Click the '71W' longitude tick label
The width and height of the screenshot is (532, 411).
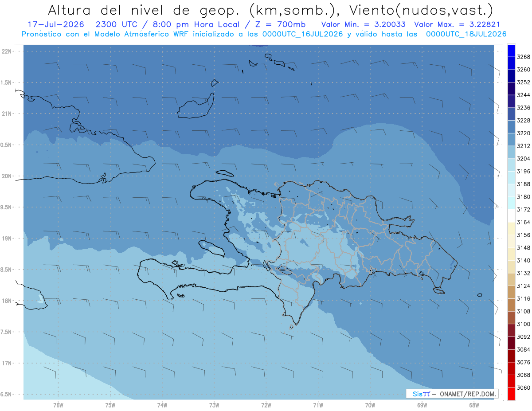[318, 405]
